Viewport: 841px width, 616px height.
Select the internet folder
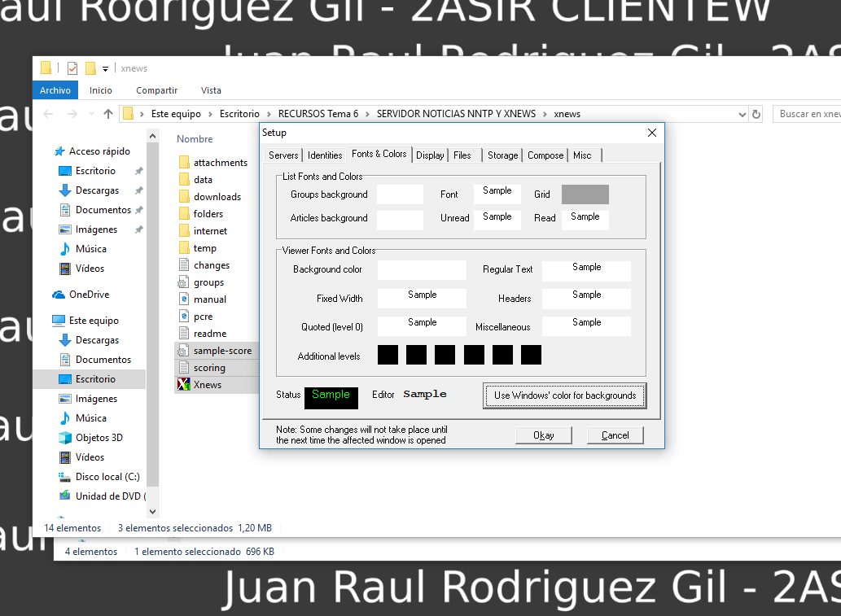210,231
